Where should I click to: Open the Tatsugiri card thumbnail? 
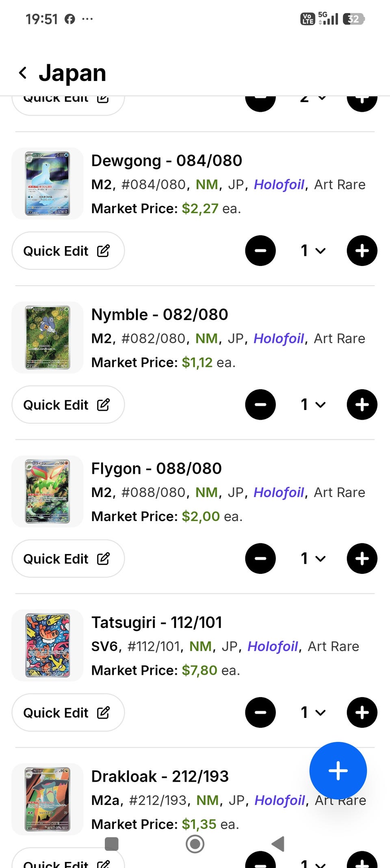click(x=48, y=645)
